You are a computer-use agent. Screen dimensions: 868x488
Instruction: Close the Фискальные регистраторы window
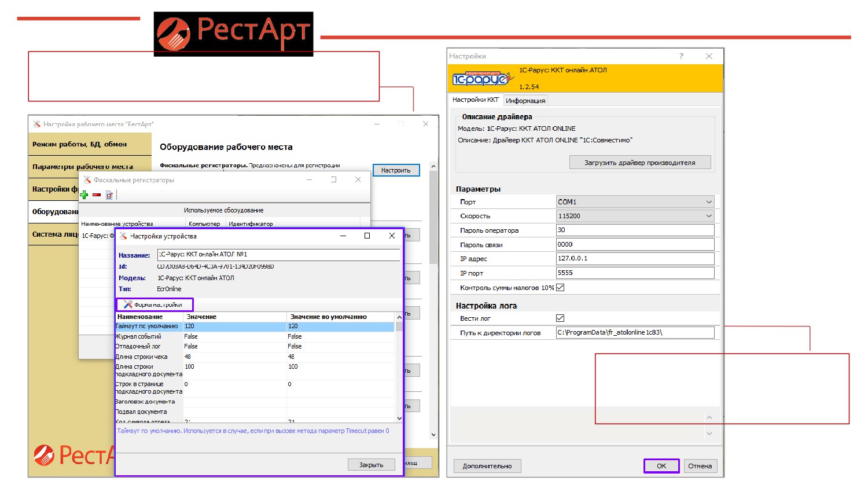(358, 179)
